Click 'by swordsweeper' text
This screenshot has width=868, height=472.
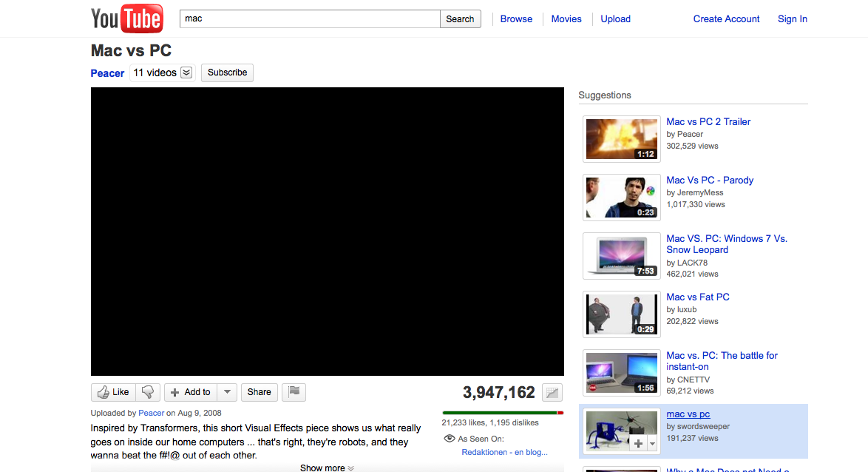coord(697,427)
